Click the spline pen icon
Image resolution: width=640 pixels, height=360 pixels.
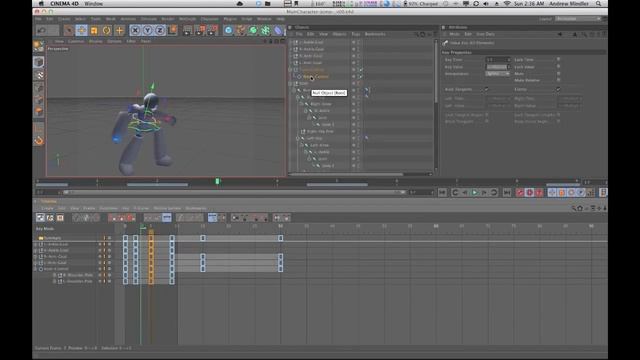click(x=240, y=30)
